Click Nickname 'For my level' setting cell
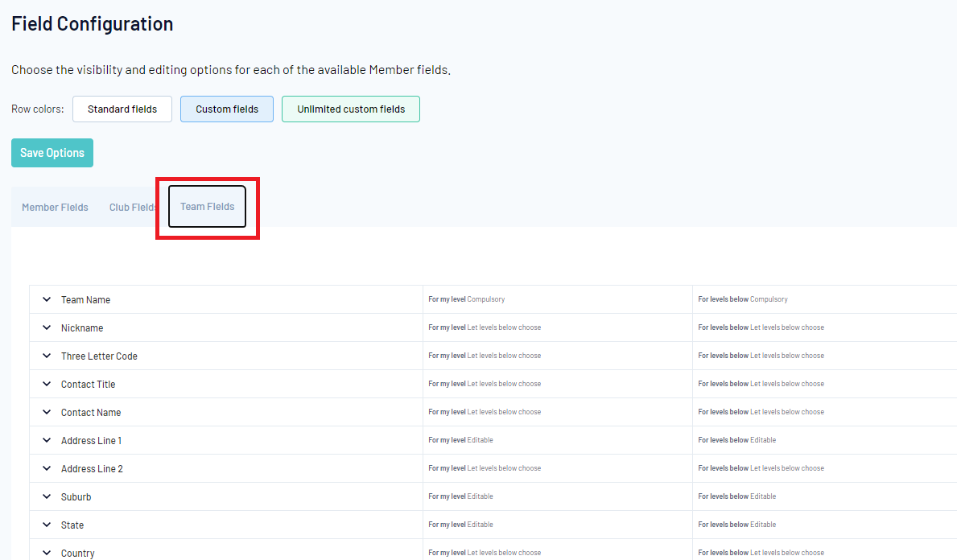Viewport: 957px width, 560px height. [x=557, y=327]
